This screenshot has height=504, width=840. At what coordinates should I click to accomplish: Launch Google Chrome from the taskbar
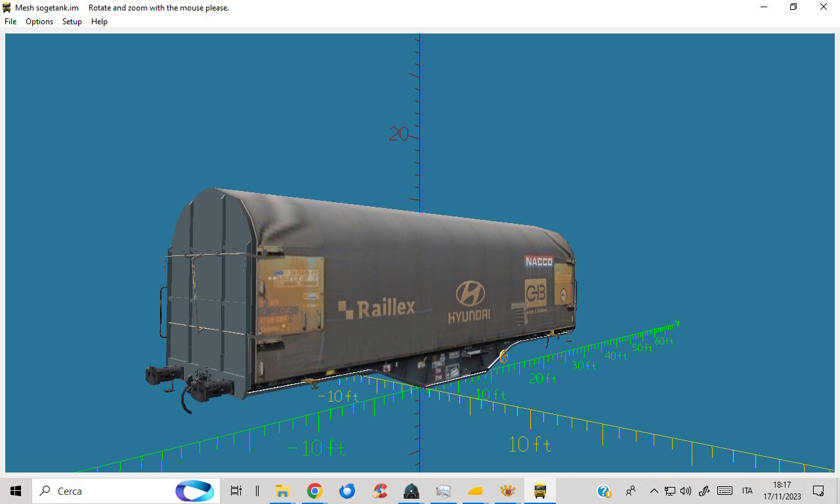pyautogui.click(x=315, y=491)
